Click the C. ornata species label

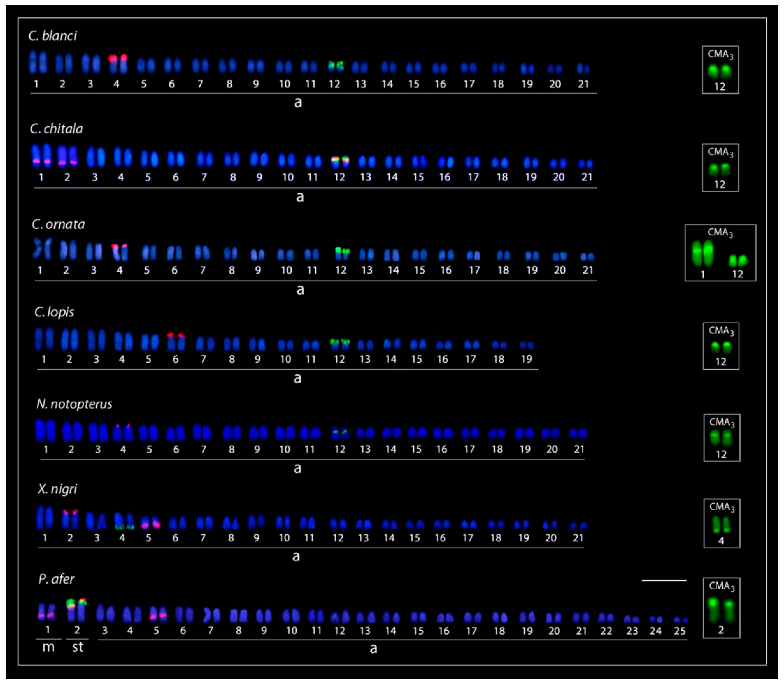point(58,224)
